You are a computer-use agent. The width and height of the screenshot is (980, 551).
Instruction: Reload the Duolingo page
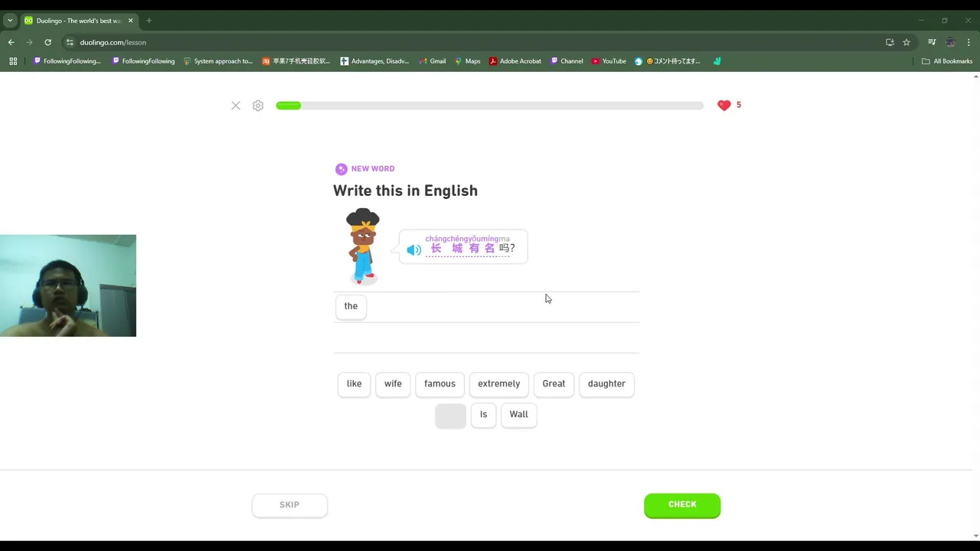coord(47,42)
